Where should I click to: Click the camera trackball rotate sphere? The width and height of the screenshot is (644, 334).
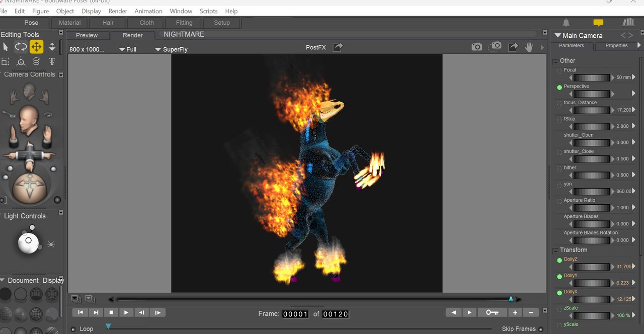point(29,188)
